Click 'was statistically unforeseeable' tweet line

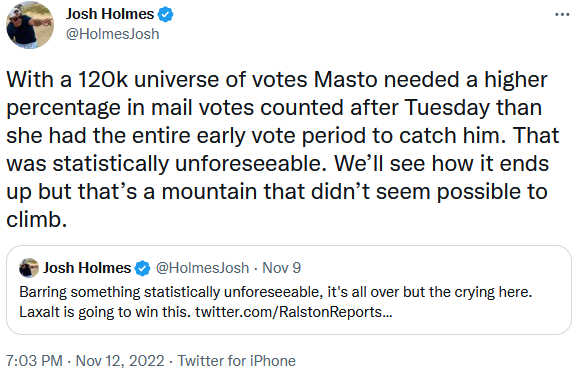coord(167,163)
